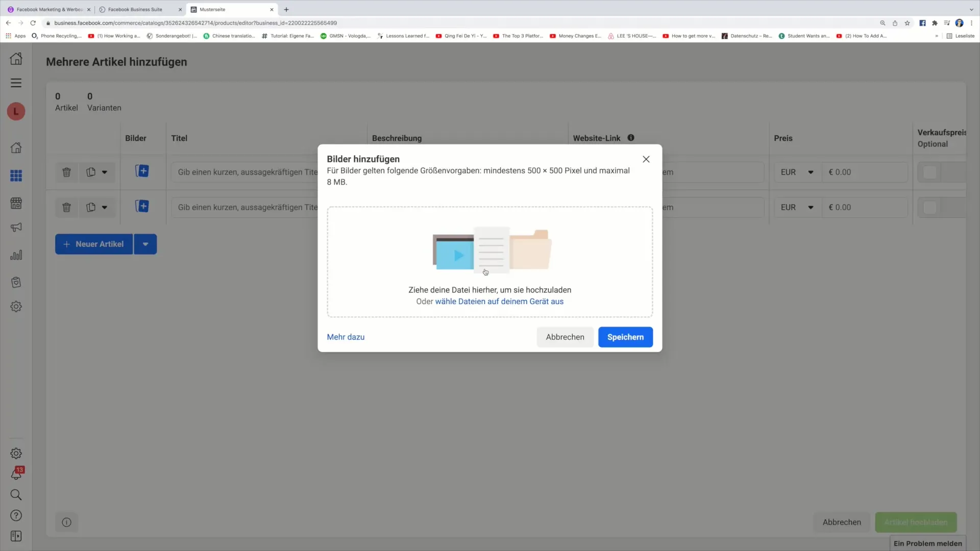The height and width of the screenshot is (551, 980).
Task: Open the ads megaphone icon in the sidebar
Action: 16,228
